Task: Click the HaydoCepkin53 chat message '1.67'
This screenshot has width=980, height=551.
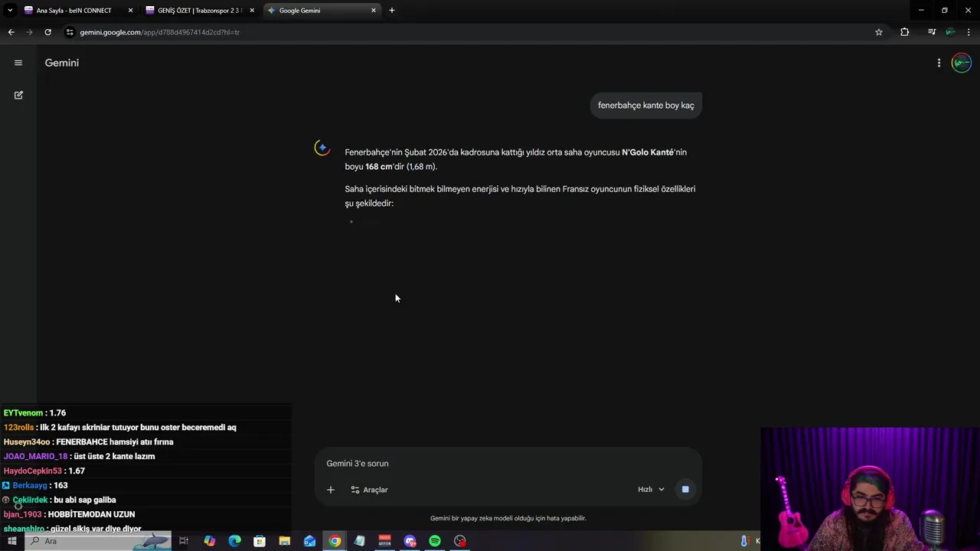Action: point(44,471)
